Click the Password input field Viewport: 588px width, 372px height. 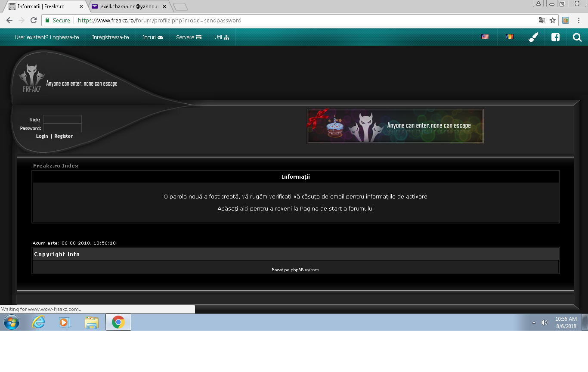62,128
